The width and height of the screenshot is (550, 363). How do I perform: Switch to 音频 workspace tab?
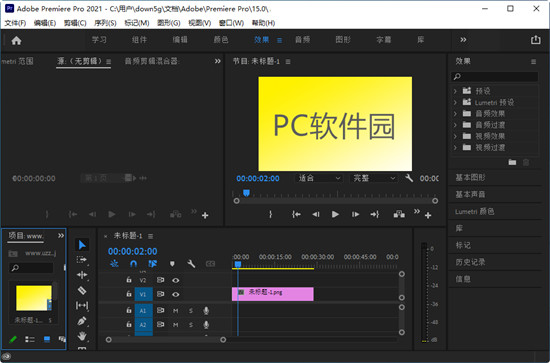(302, 40)
